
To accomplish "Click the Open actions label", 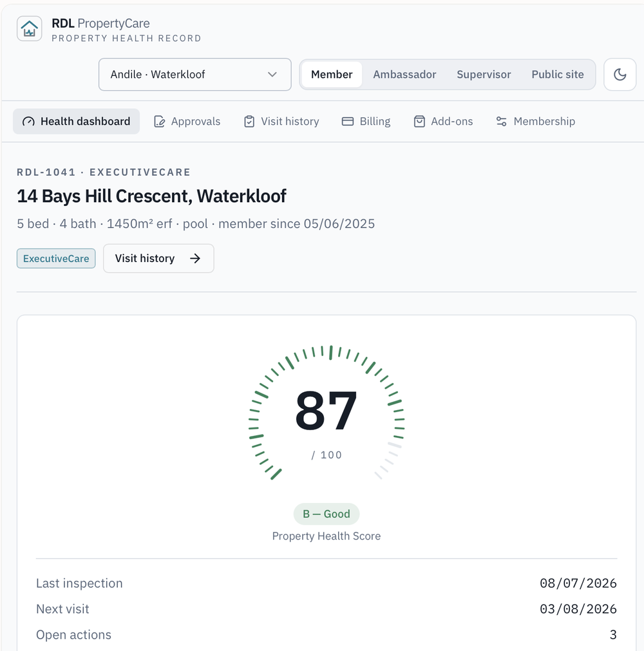I will click(73, 634).
